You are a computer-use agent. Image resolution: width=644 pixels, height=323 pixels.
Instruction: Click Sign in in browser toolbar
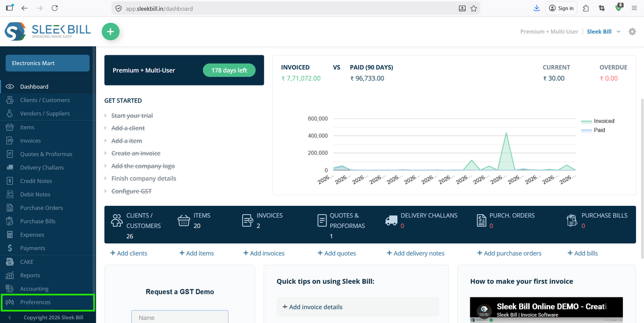pyautogui.click(x=561, y=8)
